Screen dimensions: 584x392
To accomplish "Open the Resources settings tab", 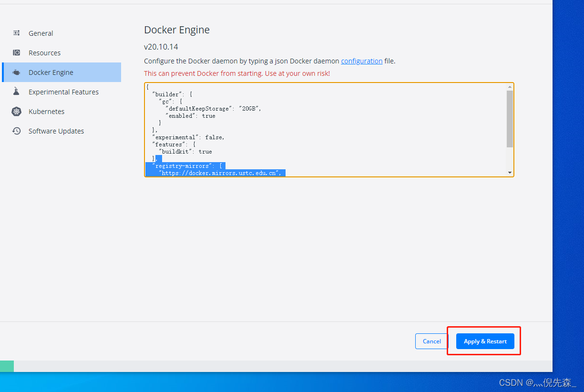I will (61, 53).
